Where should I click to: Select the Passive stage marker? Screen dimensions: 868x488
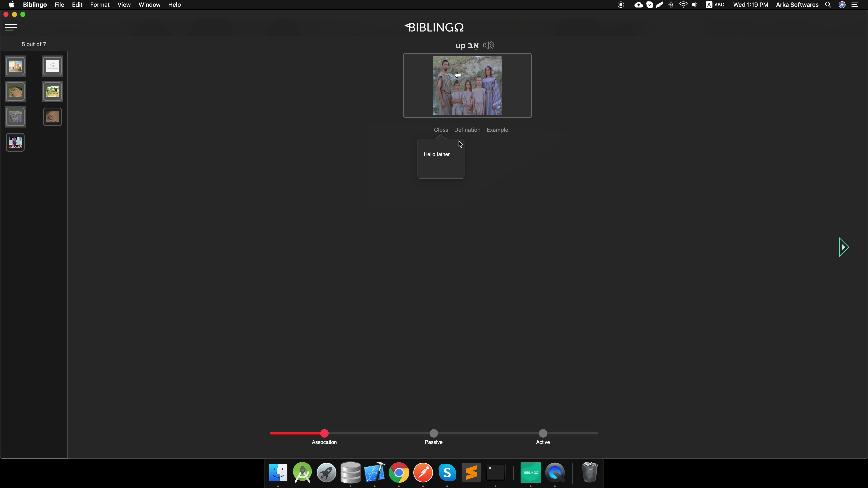point(434,433)
